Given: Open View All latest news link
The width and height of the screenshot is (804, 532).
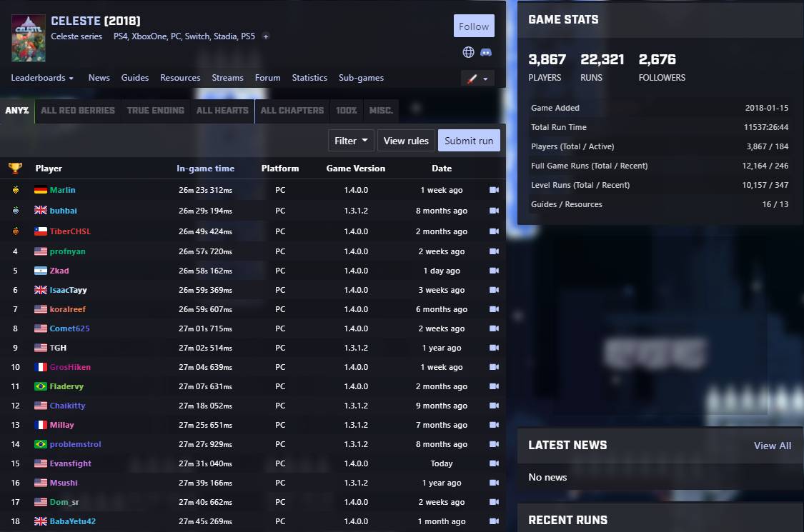Looking at the screenshot, I should click(x=773, y=446).
